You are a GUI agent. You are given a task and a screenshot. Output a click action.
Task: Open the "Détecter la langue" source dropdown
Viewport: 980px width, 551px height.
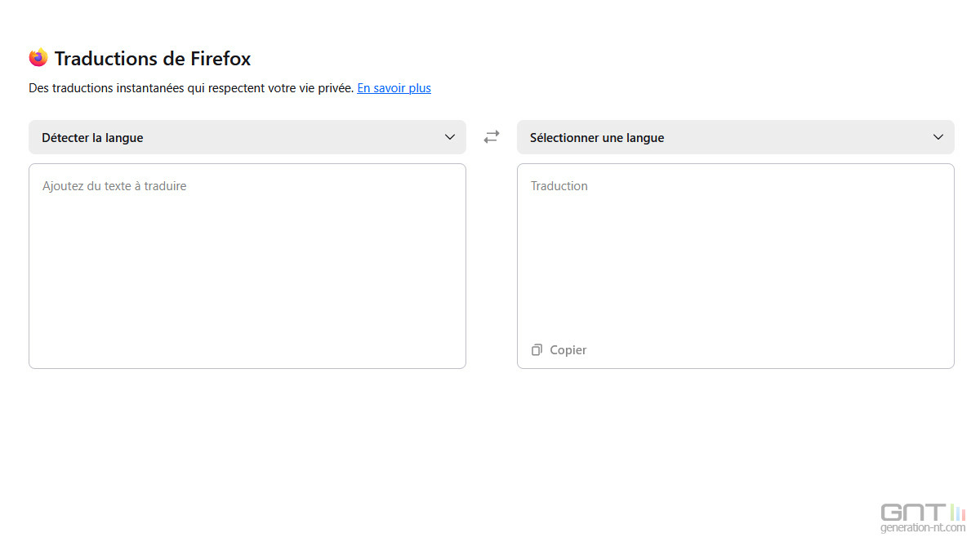(x=247, y=137)
